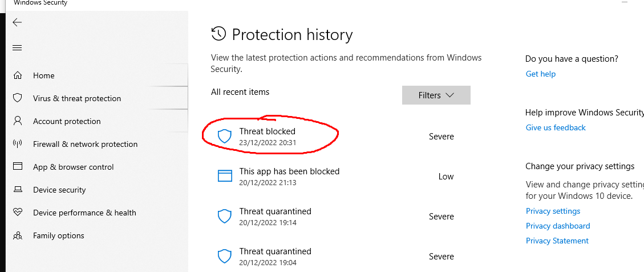
Task: Click the back arrow icon
Action: click(17, 22)
